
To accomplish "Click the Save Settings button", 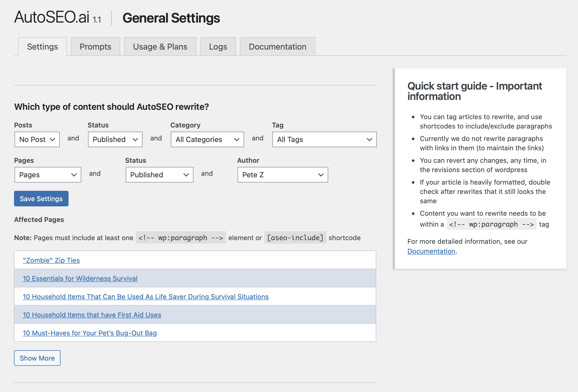I will [41, 199].
